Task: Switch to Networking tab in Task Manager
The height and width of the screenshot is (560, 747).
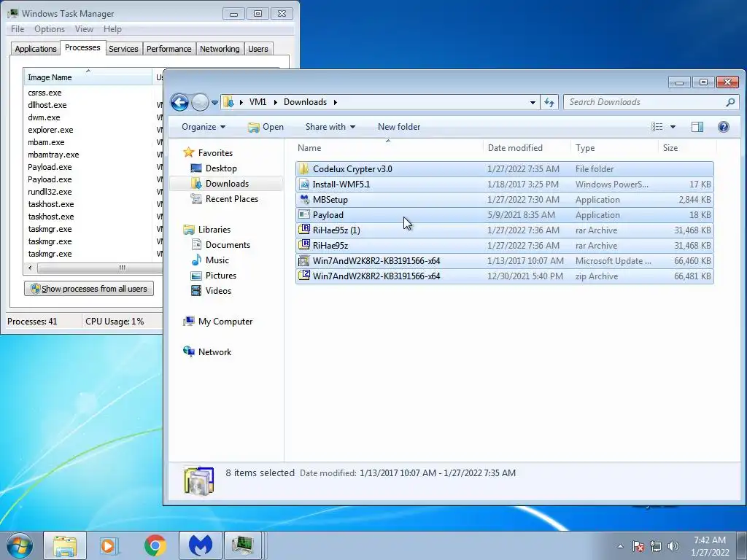Action: 220,49
